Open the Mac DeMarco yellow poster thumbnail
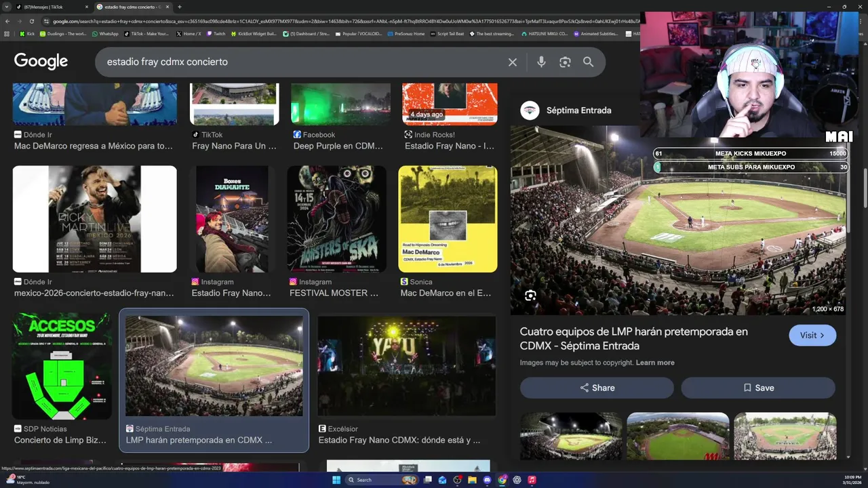The width and height of the screenshot is (868, 488). pyautogui.click(x=448, y=219)
